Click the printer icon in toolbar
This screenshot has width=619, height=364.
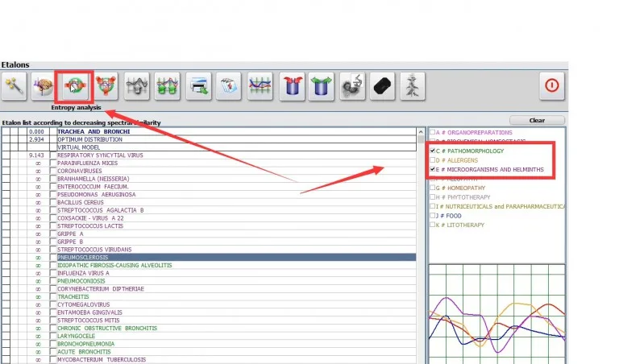198,86
